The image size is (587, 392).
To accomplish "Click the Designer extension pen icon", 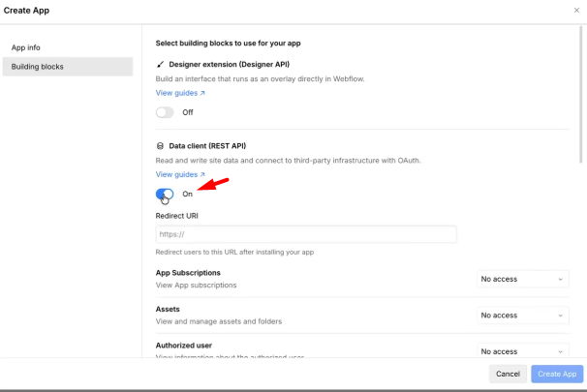I will point(160,64).
